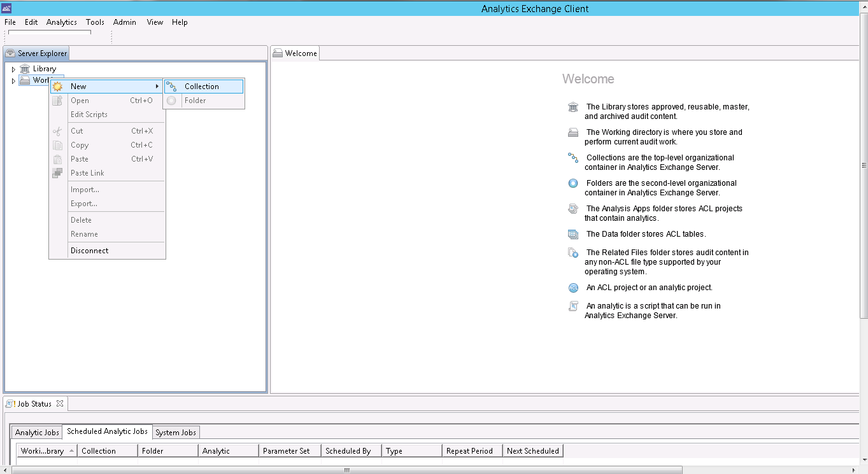The height and width of the screenshot is (474, 868).
Task: Click the Analysis Apps icon on Welcome page
Action: pos(573,209)
